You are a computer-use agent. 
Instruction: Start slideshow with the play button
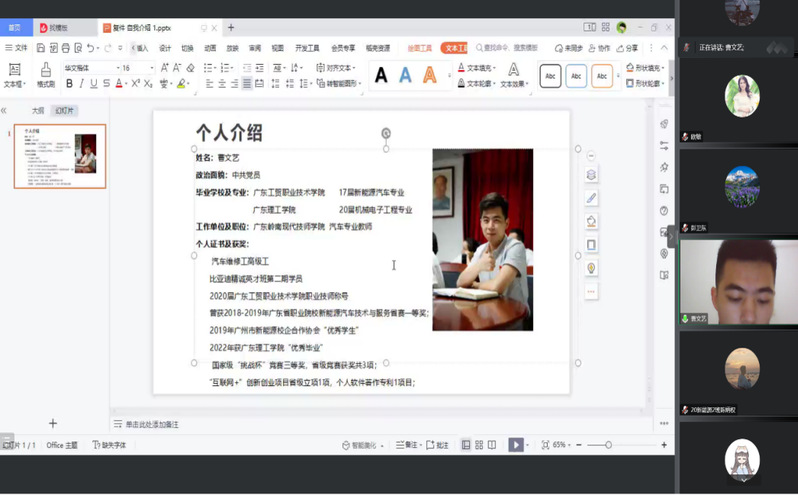[516, 445]
